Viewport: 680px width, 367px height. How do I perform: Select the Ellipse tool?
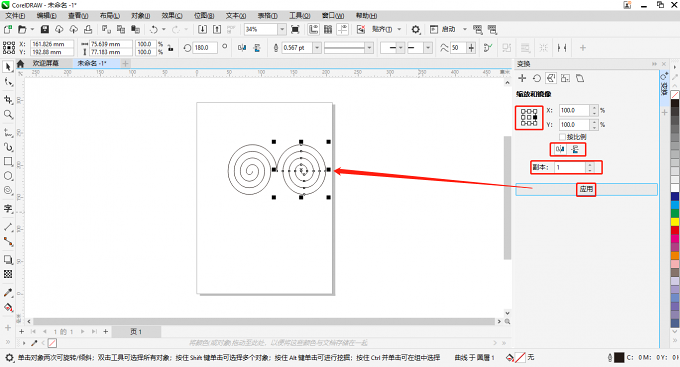point(8,176)
